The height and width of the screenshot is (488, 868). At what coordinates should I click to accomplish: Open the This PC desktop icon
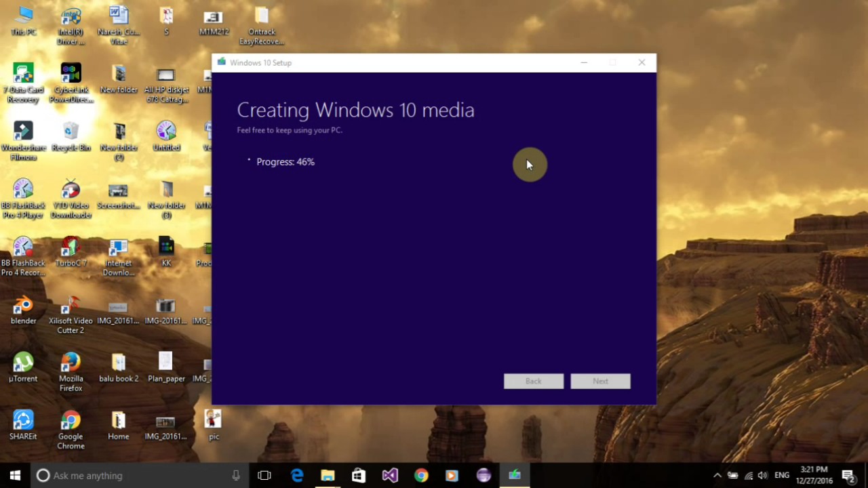point(24,21)
